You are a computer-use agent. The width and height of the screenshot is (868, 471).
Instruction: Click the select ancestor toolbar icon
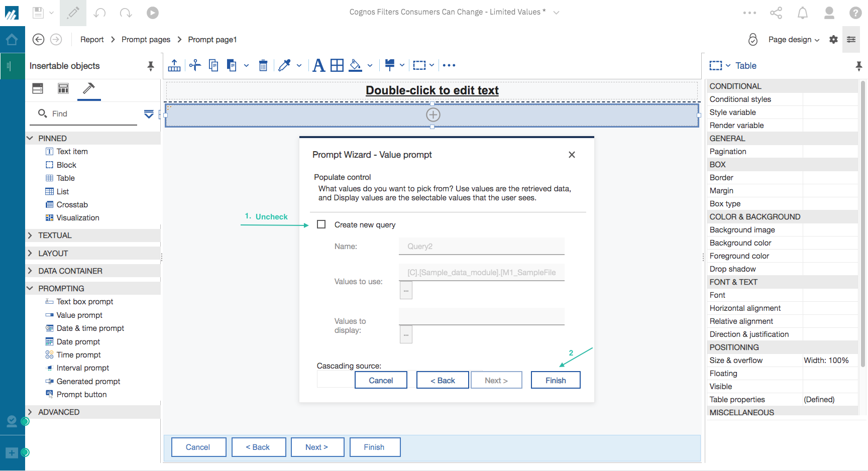point(174,65)
